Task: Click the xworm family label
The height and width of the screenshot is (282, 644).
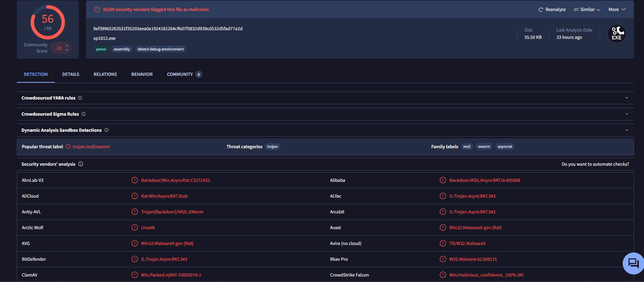Action: (484, 146)
